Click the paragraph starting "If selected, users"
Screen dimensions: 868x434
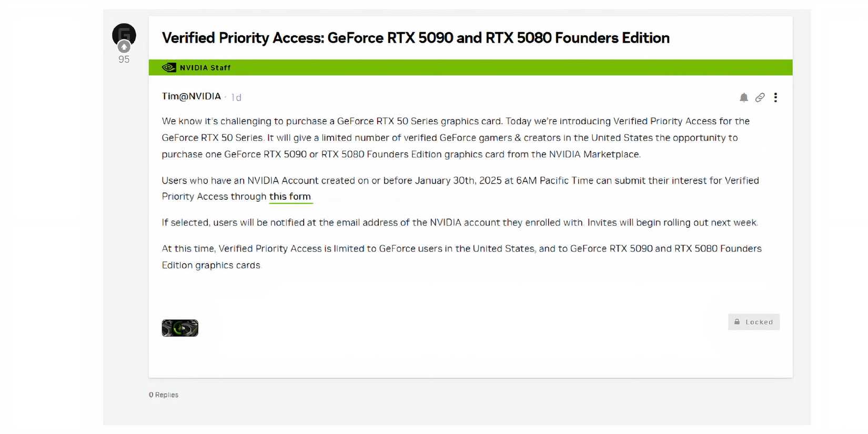click(460, 223)
